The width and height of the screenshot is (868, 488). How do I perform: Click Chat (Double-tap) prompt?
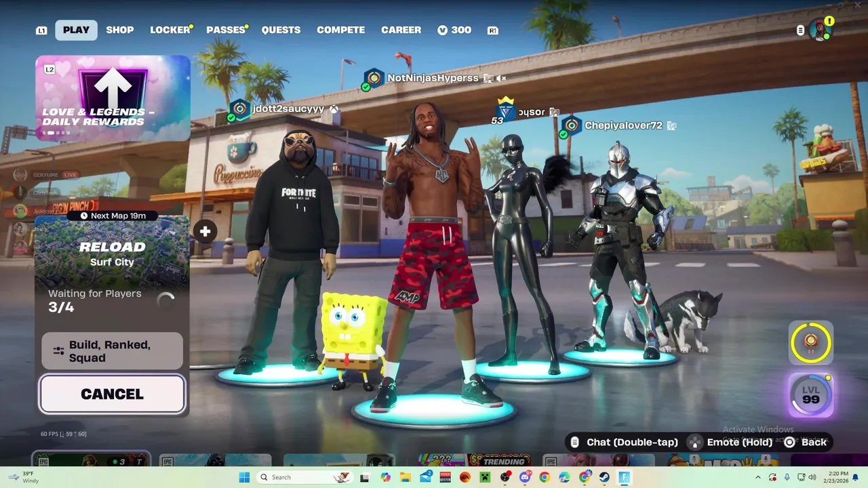625,442
